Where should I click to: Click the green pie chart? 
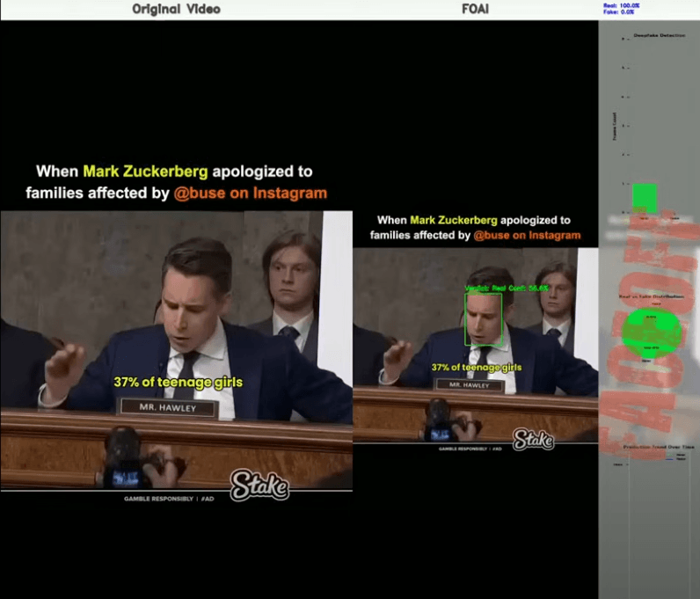(652, 332)
